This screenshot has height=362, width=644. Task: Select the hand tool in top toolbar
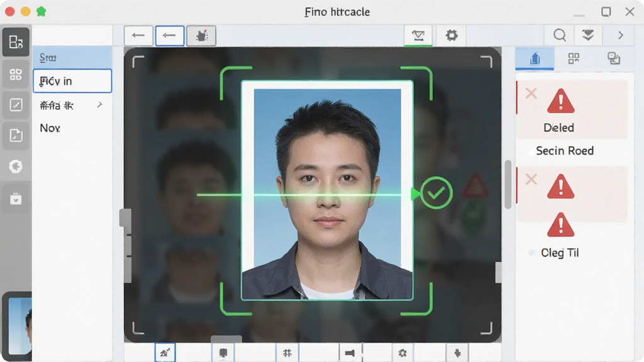click(201, 36)
